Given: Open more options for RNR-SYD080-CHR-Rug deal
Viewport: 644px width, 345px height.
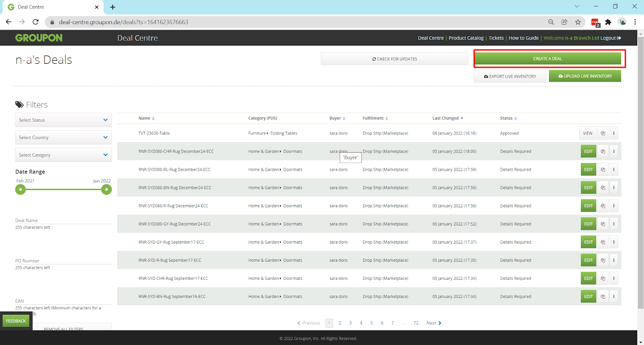Looking at the screenshot, I should coord(614,151).
